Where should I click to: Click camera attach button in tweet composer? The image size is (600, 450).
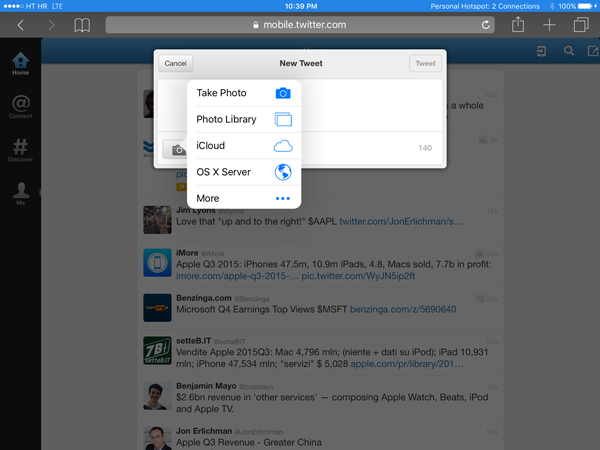click(175, 149)
